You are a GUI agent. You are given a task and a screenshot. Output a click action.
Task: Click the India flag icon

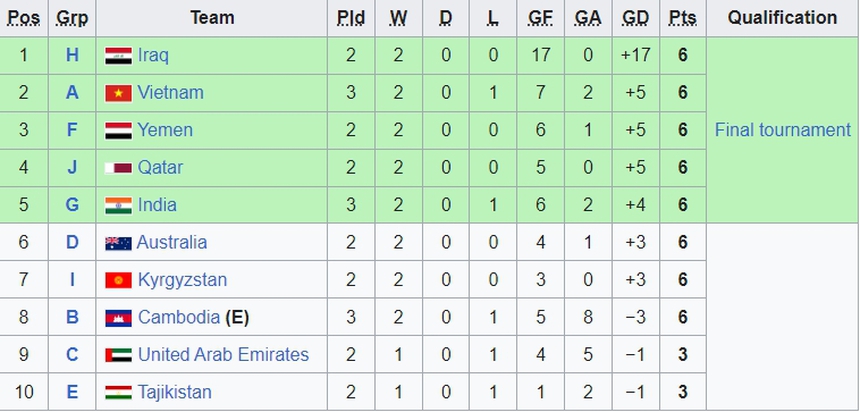118,205
